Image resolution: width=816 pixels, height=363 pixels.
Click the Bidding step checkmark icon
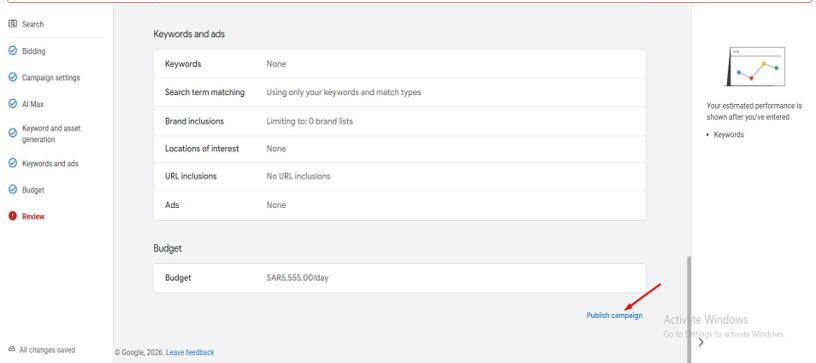13,50
